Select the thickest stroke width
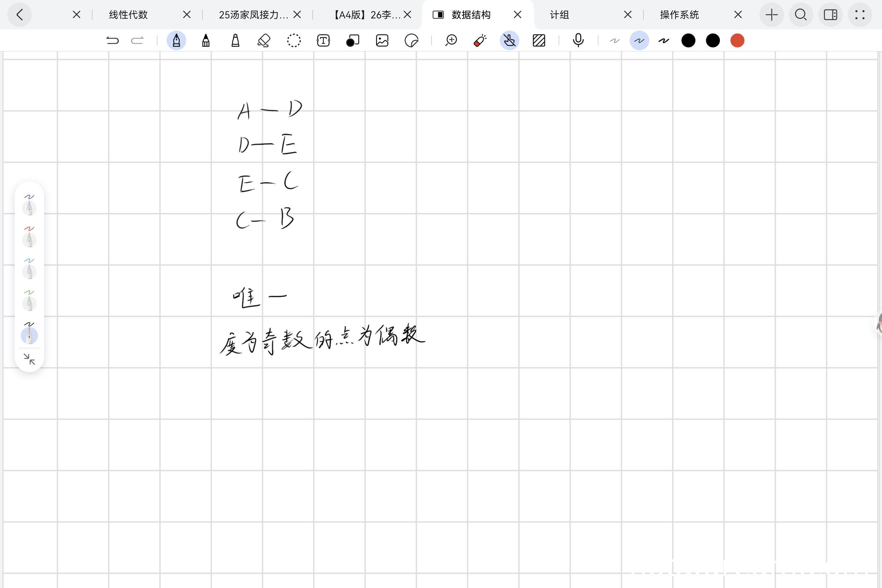The image size is (882, 588). pyautogui.click(x=663, y=40)
